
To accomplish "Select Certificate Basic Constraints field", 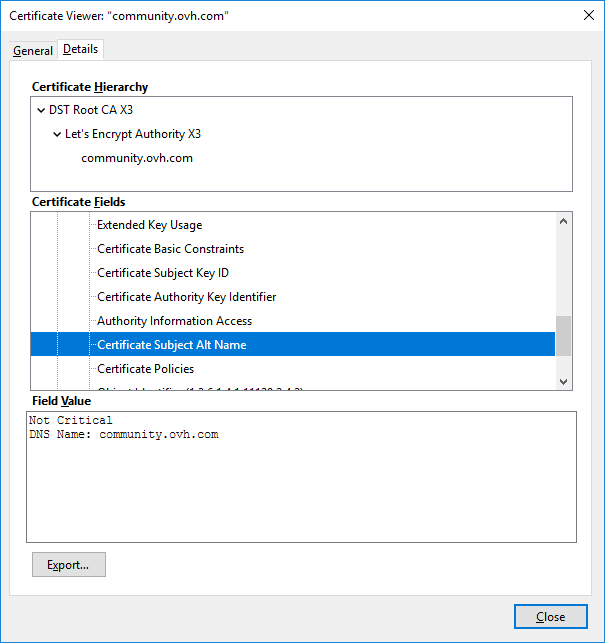I will coord(170,249).
